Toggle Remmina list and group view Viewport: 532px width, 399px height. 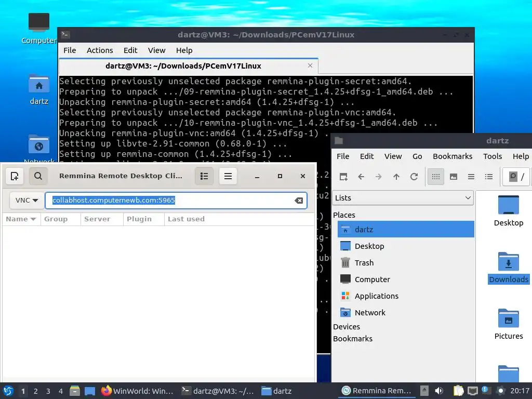204,176
